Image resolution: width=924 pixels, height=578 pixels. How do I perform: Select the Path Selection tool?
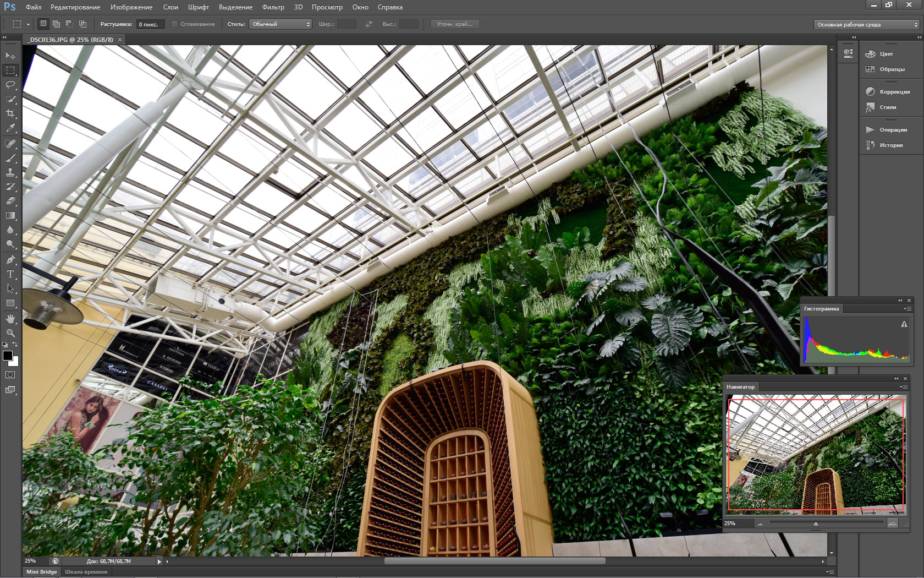pyautogui.click(x=10, y=288)
